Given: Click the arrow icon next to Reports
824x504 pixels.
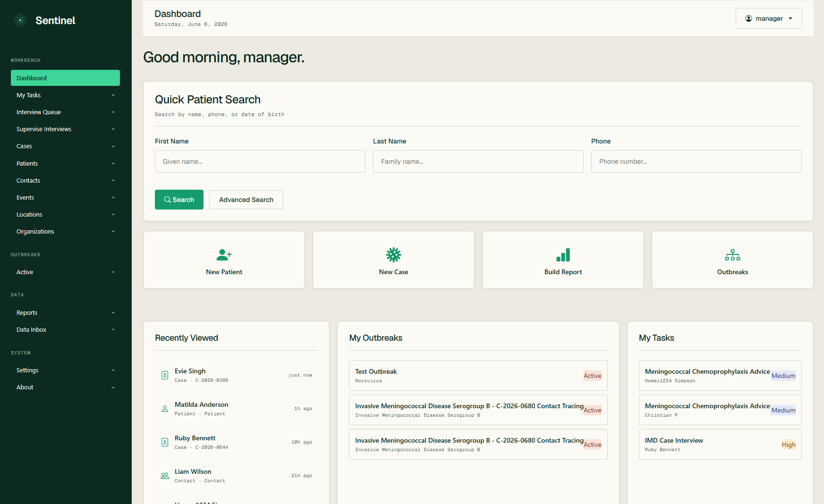Looking at the screenshot, I should (113, 312).
